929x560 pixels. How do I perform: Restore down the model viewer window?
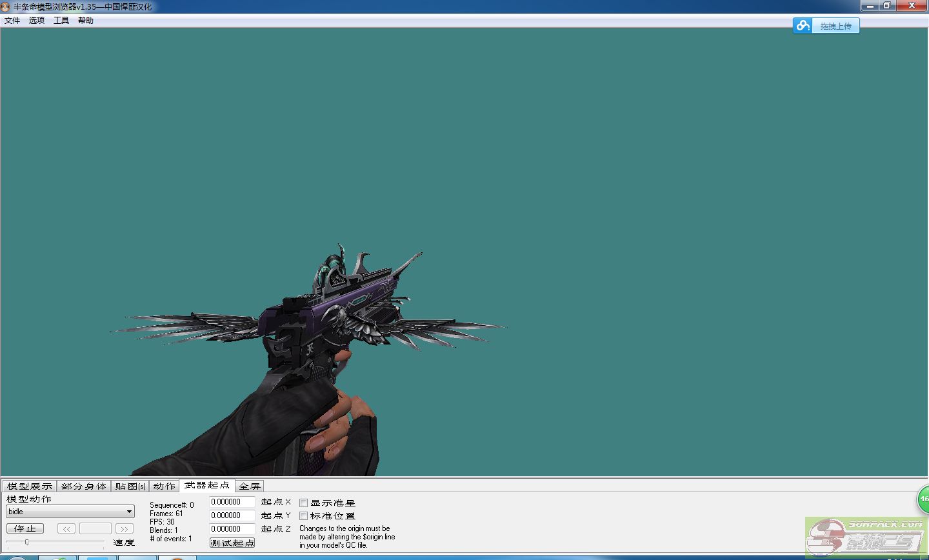point(887,6)
